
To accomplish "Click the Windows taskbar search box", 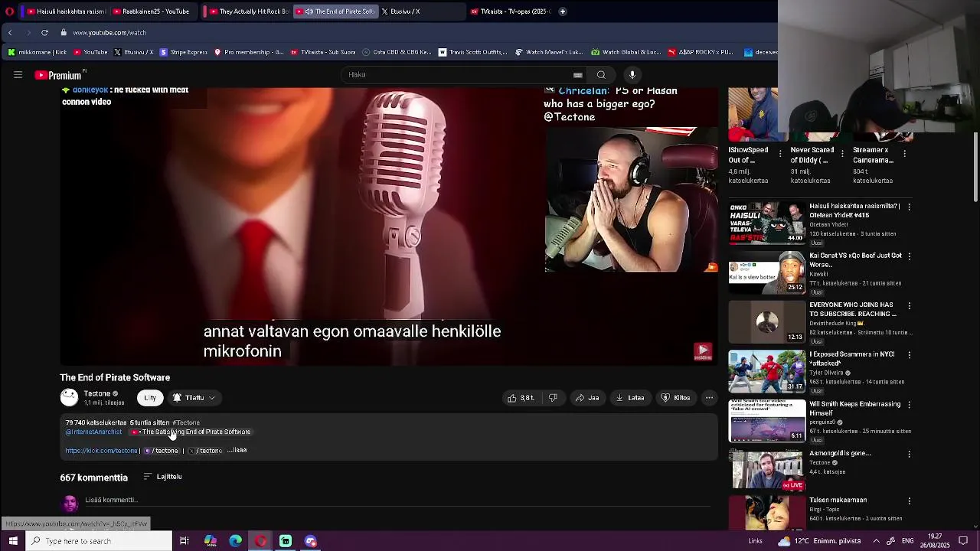I will [99, 541].
